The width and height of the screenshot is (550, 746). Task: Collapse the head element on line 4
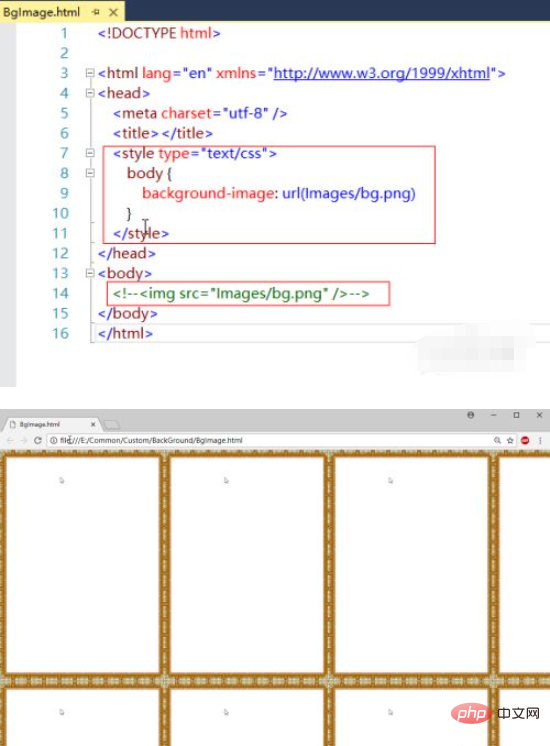89,93
